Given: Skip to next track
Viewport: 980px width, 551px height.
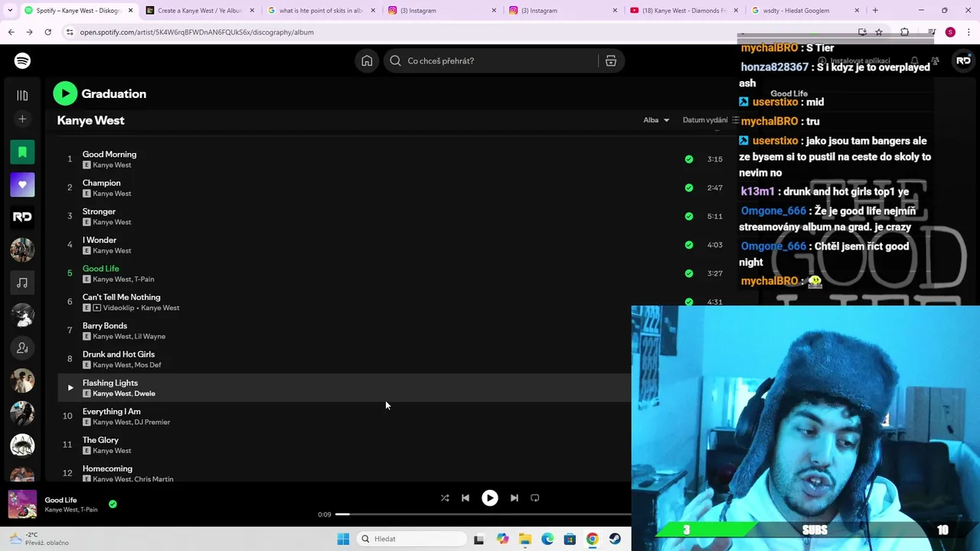Looking at the screenshot, I should tap(514, 498).
